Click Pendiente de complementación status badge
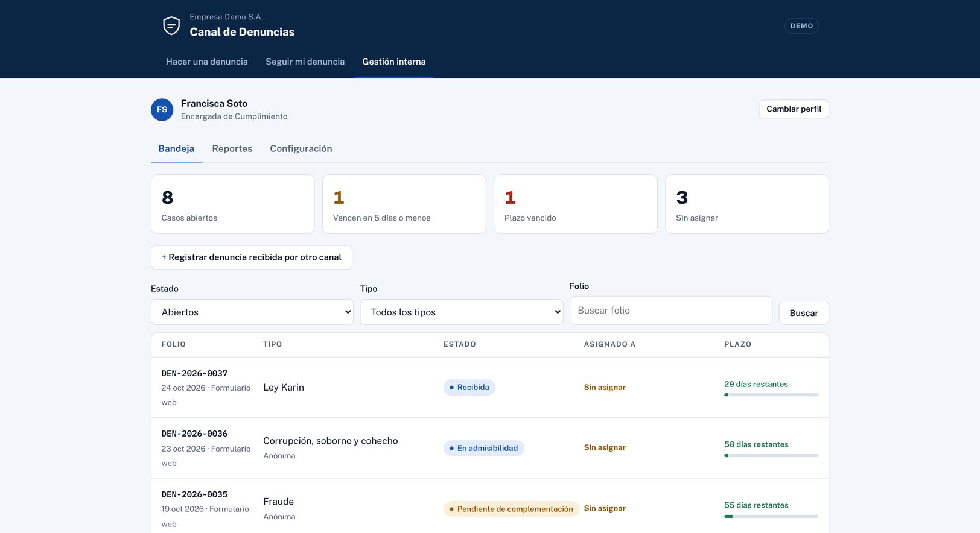This screenshot has height=533, width=980. tap(511, 509)
